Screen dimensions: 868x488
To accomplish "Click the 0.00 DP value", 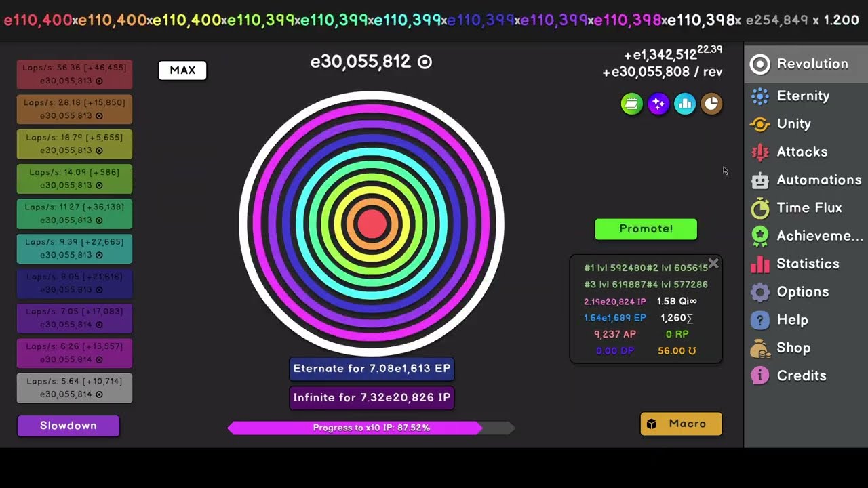I will click(615, 351).
